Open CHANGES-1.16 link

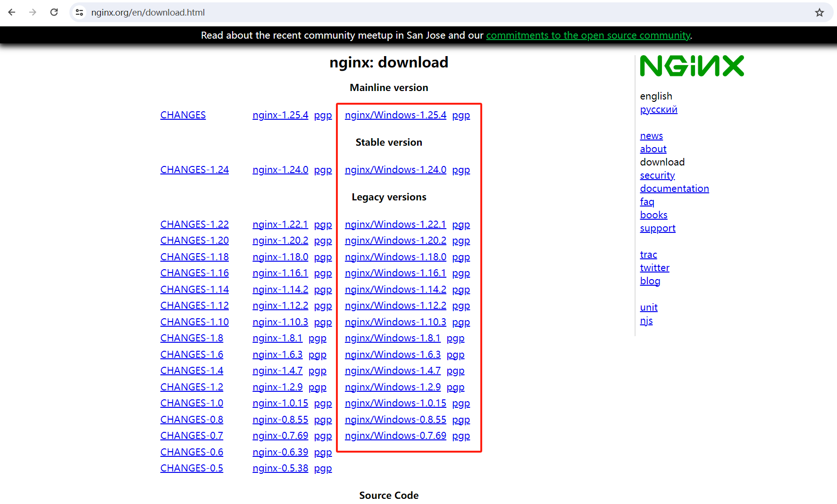pyautogui.click(x=194, y=273)
